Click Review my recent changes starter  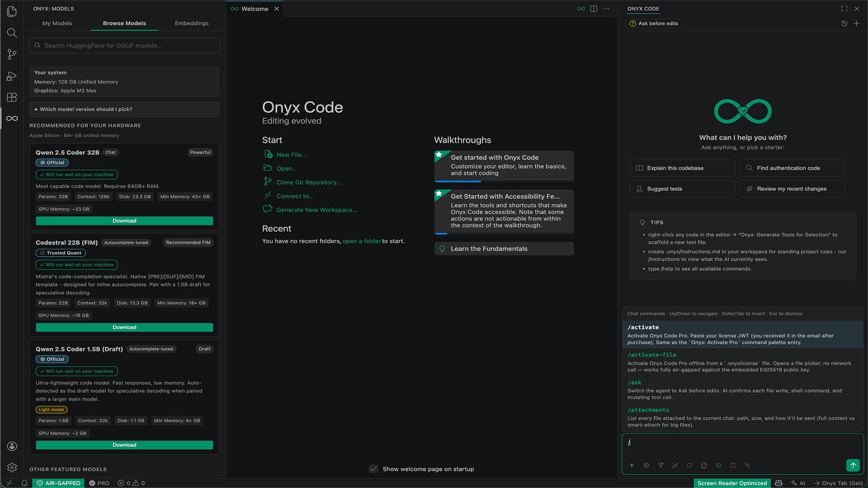click(792, 189)
